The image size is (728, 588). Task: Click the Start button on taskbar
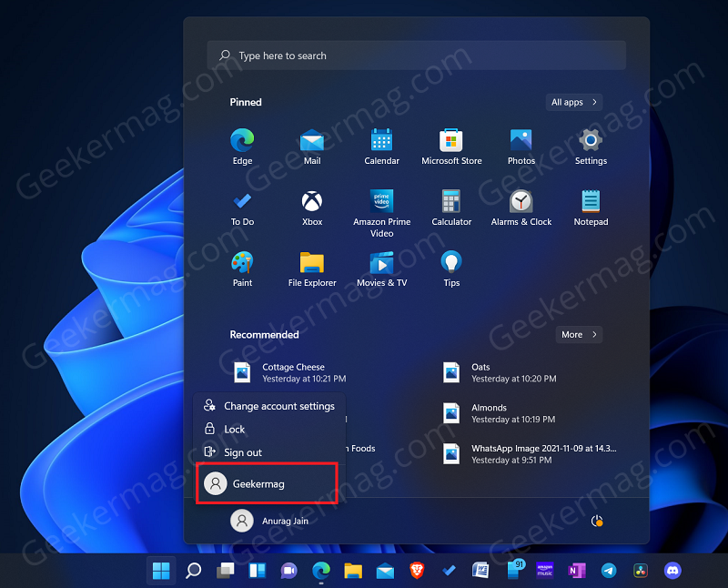(x=161, y=571)
